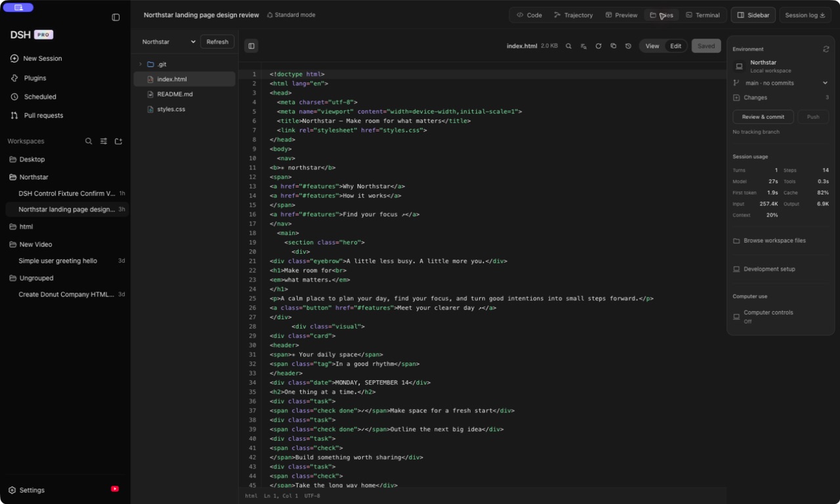Expand the main branch dropdown chevron
Screen dimensions: 840x504
825,83
